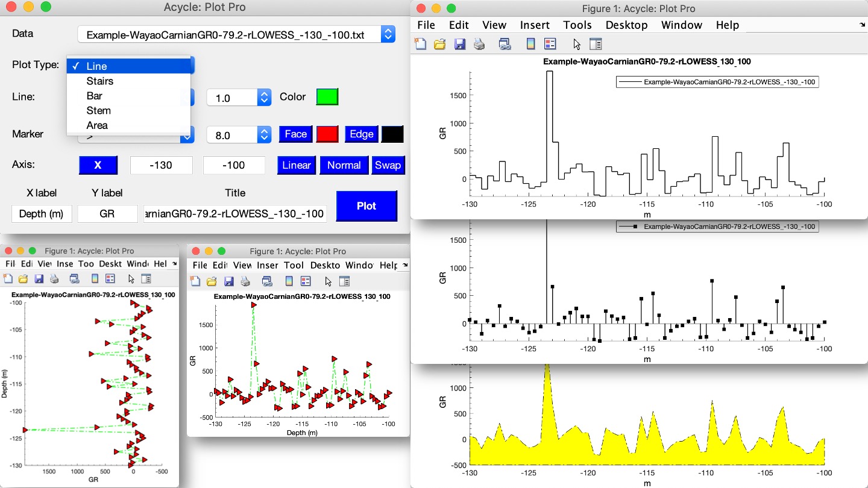This screenshot has width=868, height=488.
Task: Pick green line Color swatch
Action: pyautogui.click(x=327, y=97)
